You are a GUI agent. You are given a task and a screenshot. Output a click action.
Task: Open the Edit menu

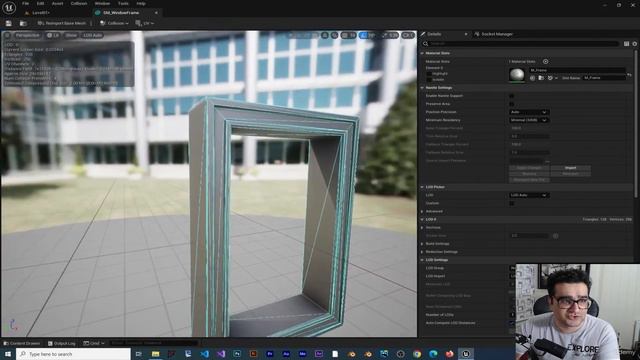click(x=40, y=3)
